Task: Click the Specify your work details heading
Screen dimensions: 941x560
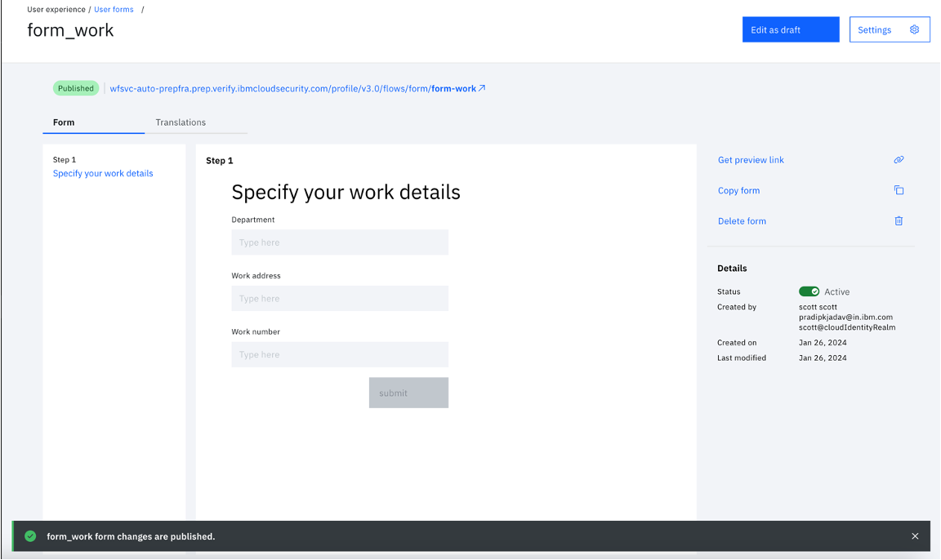Action: point(346,192)
